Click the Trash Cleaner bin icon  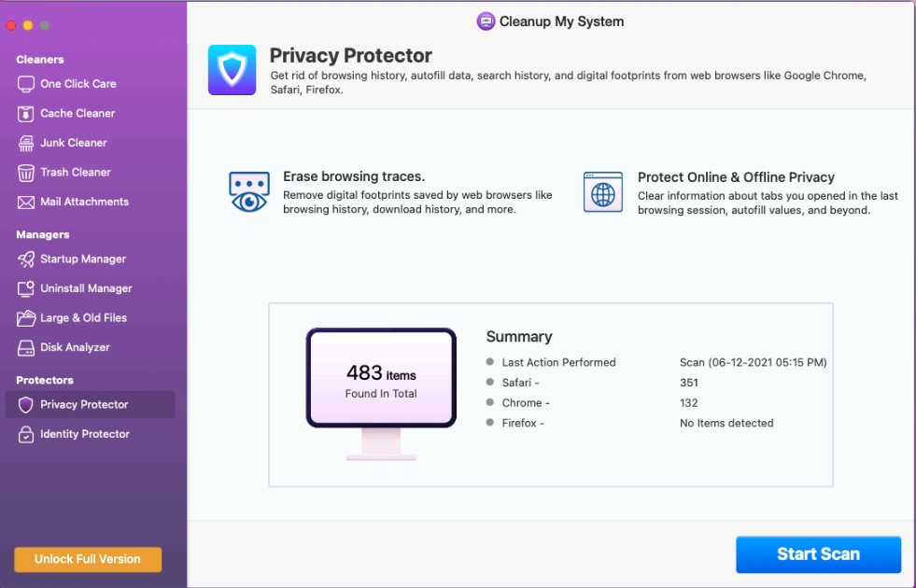26,173
